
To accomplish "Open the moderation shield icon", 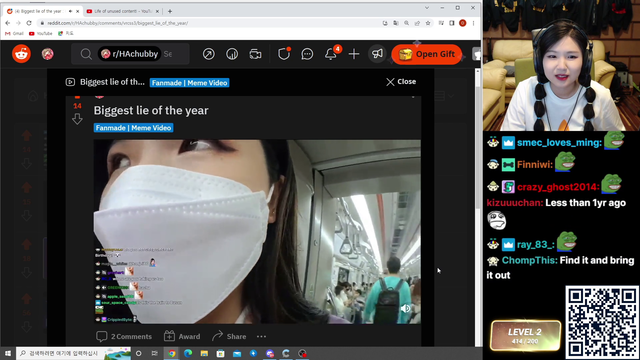I will point(284,54).
